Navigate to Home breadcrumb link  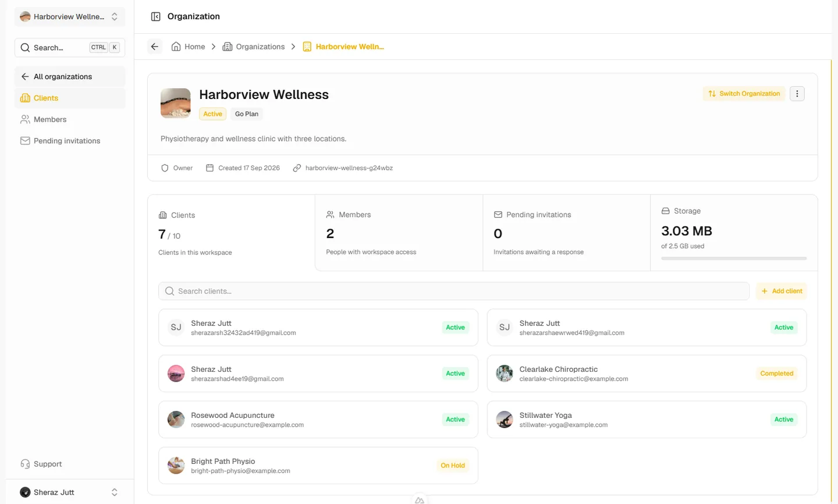coord(188,47)
